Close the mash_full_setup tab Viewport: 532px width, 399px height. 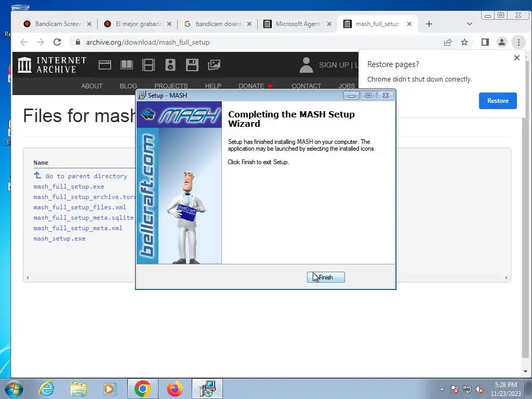(x=409, y=24)
